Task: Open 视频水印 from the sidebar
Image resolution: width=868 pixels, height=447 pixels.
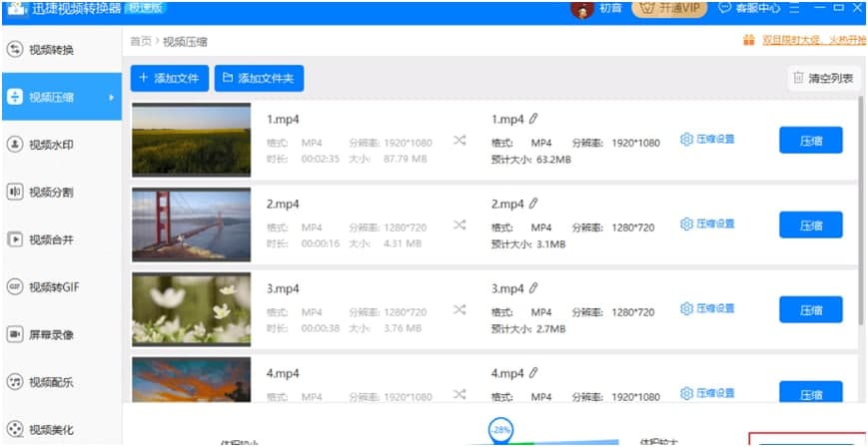Action: coord(15,145)
